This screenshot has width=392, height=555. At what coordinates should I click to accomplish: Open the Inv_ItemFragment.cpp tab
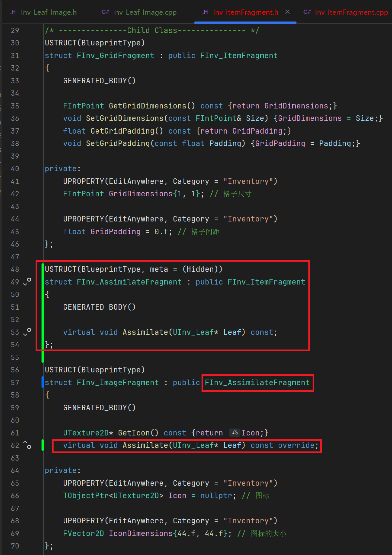pyautogui.click(x=346, y=12)
